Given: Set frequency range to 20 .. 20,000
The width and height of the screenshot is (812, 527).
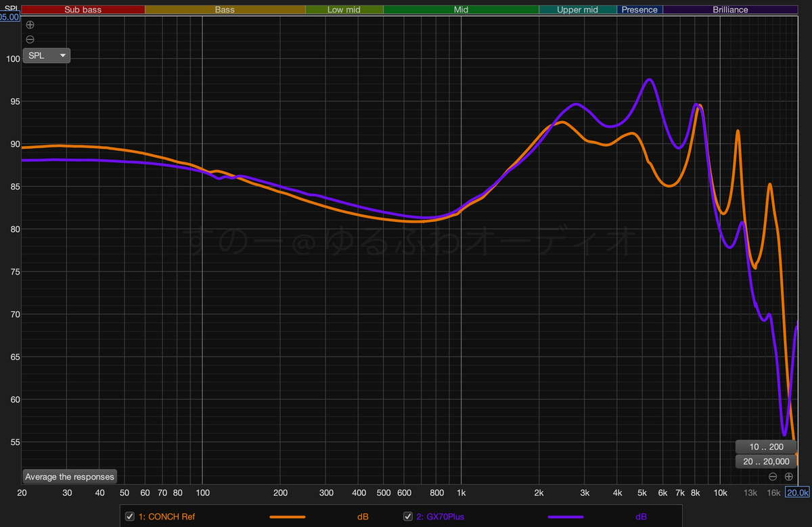Looking at the screenshot, I should (x=766, y=461).
